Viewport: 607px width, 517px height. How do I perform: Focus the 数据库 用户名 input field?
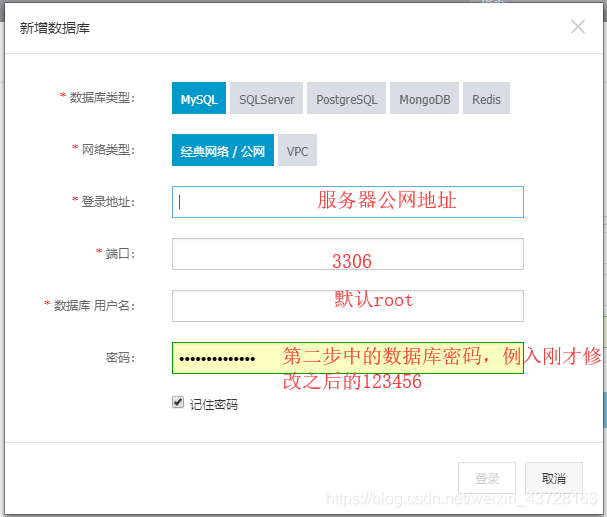(x=348, y=306)
